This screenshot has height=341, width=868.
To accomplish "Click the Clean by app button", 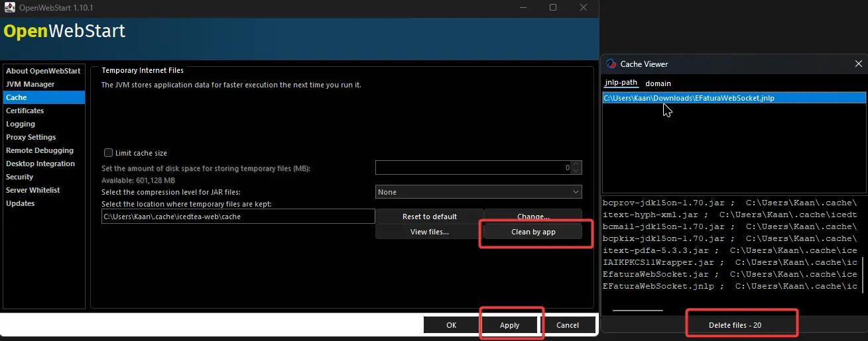I will point(533,232).
